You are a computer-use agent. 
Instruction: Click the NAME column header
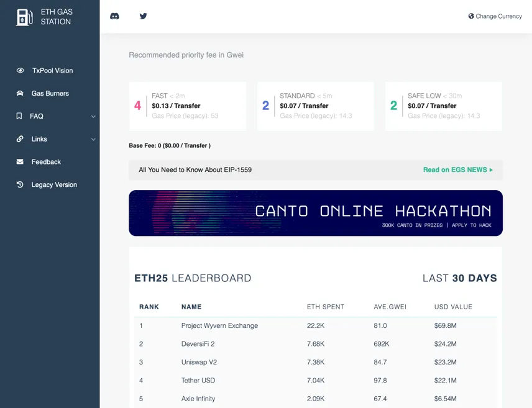point(191,307)
